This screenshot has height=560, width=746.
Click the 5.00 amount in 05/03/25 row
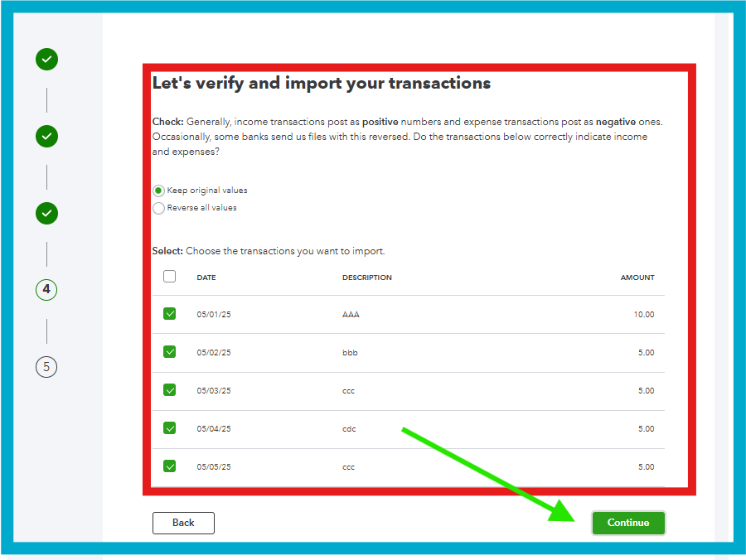646,391
